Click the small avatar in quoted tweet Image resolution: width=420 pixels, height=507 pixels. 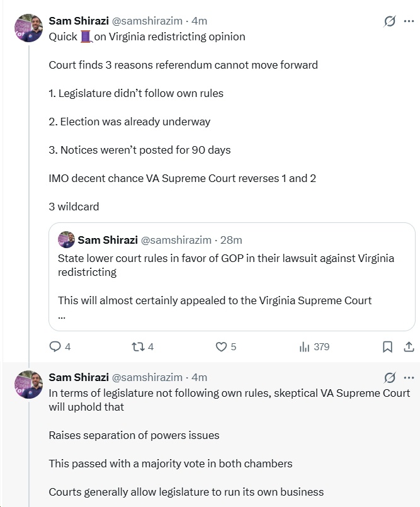coord(66,240)
